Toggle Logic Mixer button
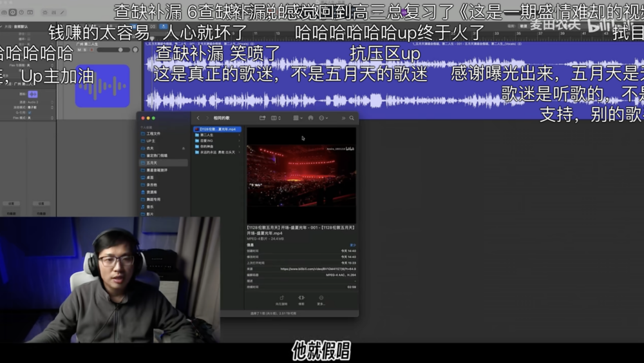Screen dimensions: 644x363 coord(53,12)
